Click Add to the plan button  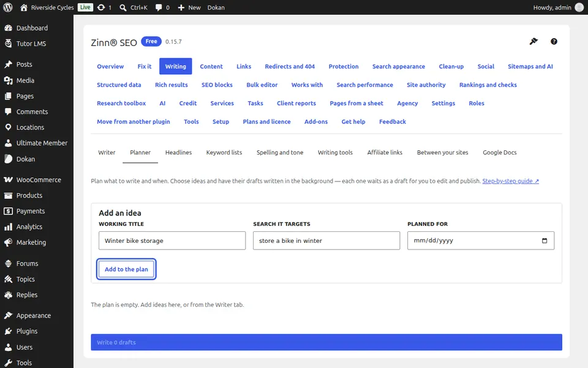[126, 269]
